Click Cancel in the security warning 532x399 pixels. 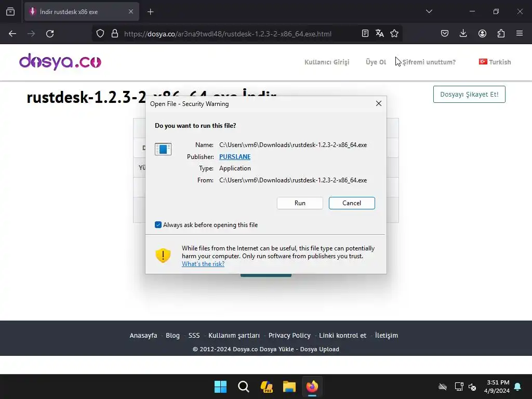pos(352,203)
